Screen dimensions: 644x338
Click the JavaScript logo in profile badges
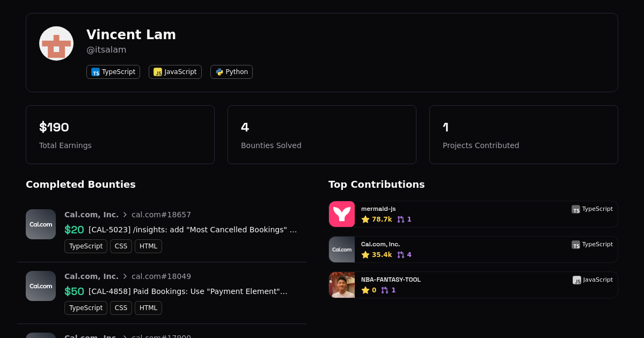point(158,72)
